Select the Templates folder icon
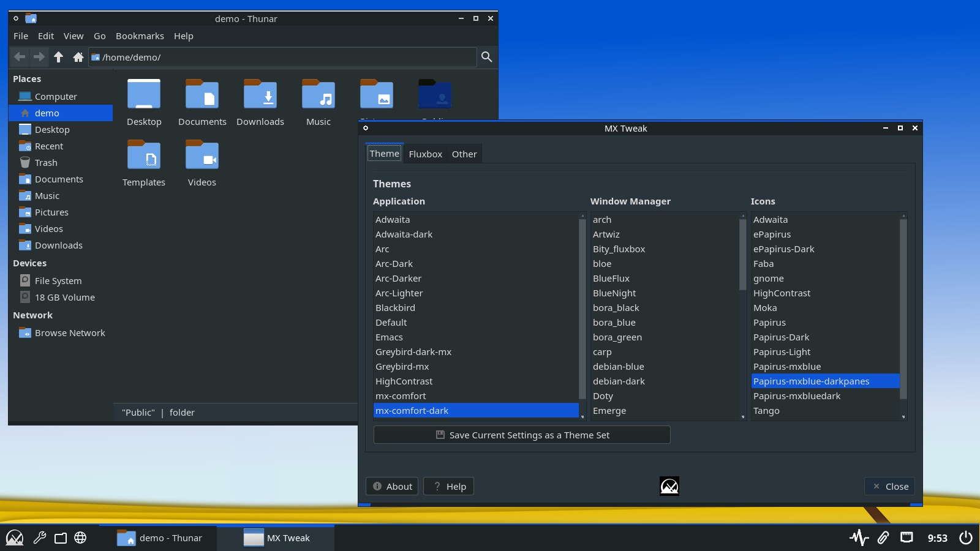The image size is (980, 551). point(144,156)
